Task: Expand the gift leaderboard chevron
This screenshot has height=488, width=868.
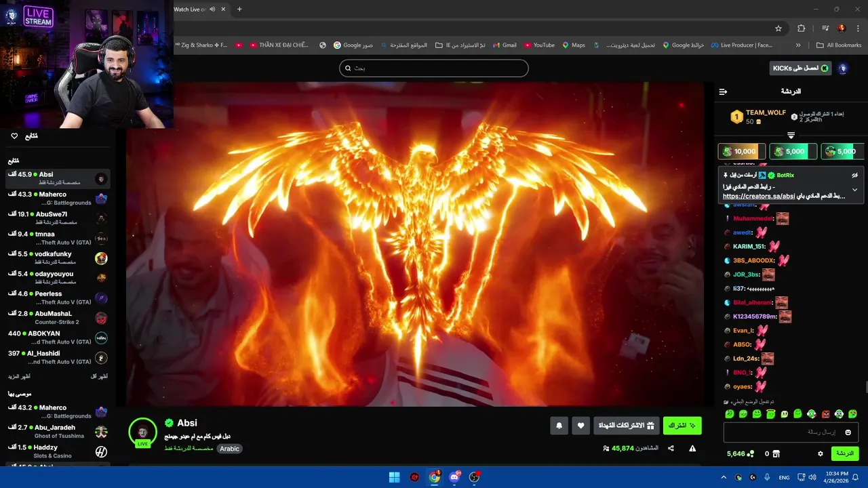Action: 791,136
